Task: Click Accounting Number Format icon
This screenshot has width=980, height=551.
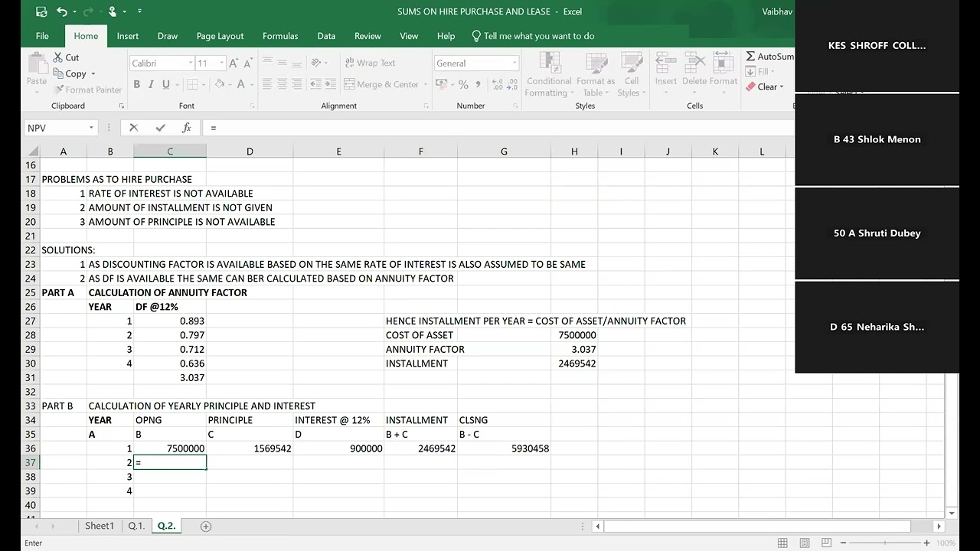Action: point(441,84)
